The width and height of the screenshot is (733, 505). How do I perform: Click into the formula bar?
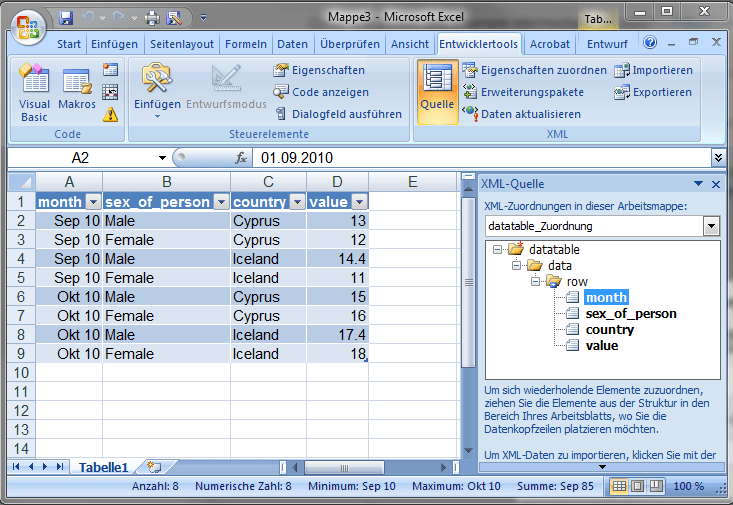[481, 158]
